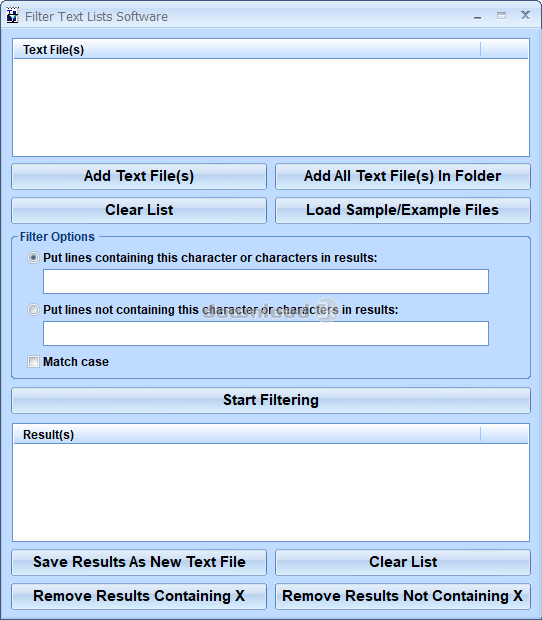Click the Add Text File(s) button

point(139,176)
